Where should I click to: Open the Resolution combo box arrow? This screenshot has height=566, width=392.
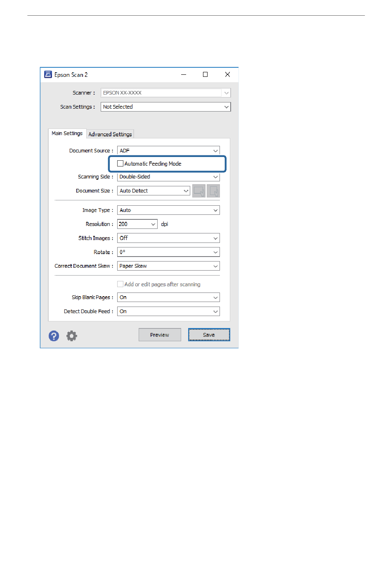pyautogui.click(x=153, y=224)
